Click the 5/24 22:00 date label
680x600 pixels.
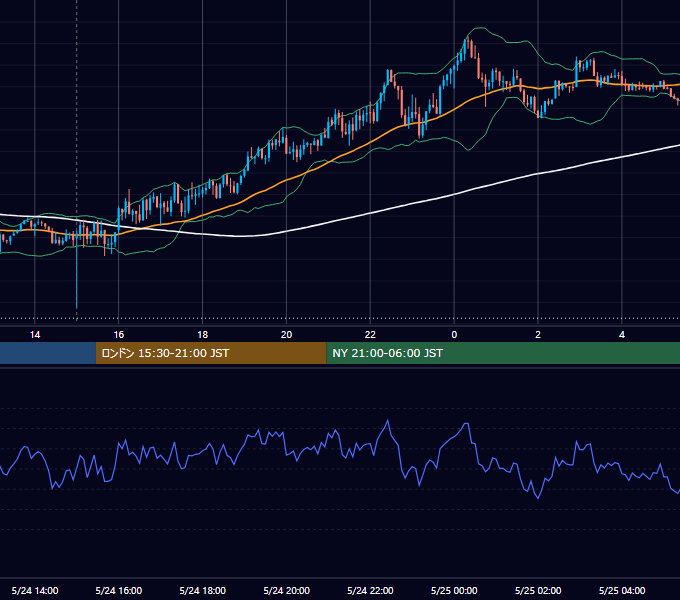[x=370, y=590]
